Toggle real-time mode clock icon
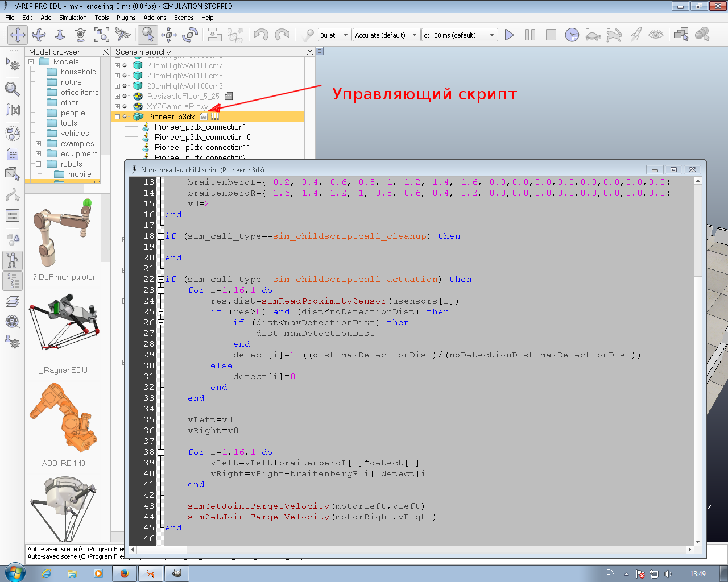The height and width of the screenshot is (582, 728). pos(572,35)
